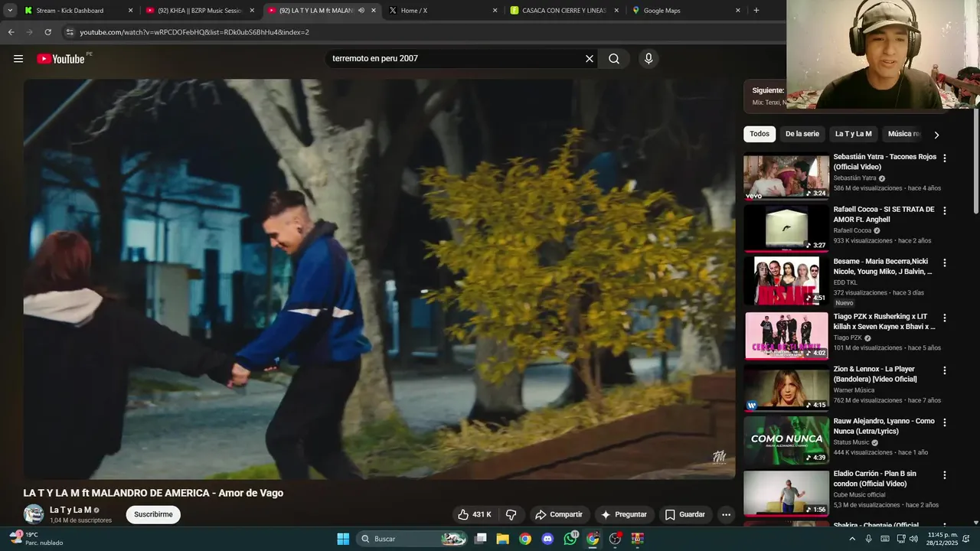Select the De la serie filter chip
This screenshot has height=551, width=980.
tap(802, 134)
